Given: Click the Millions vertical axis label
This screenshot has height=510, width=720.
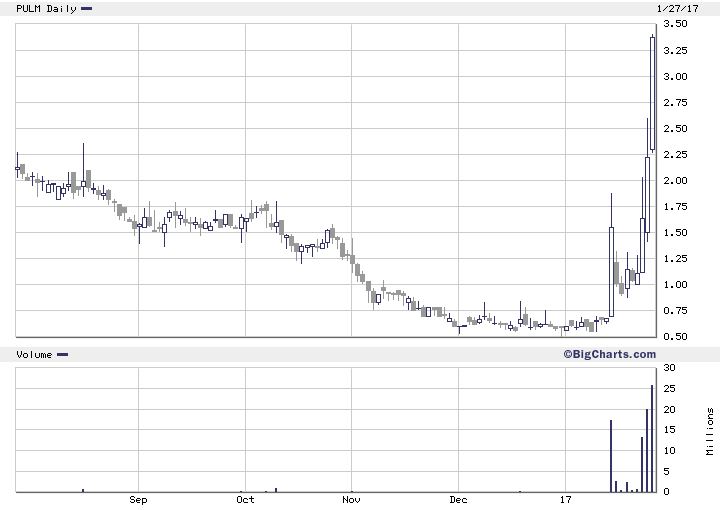Looking at the screenshot, I should pyautogui.click(x=710, y=431).
